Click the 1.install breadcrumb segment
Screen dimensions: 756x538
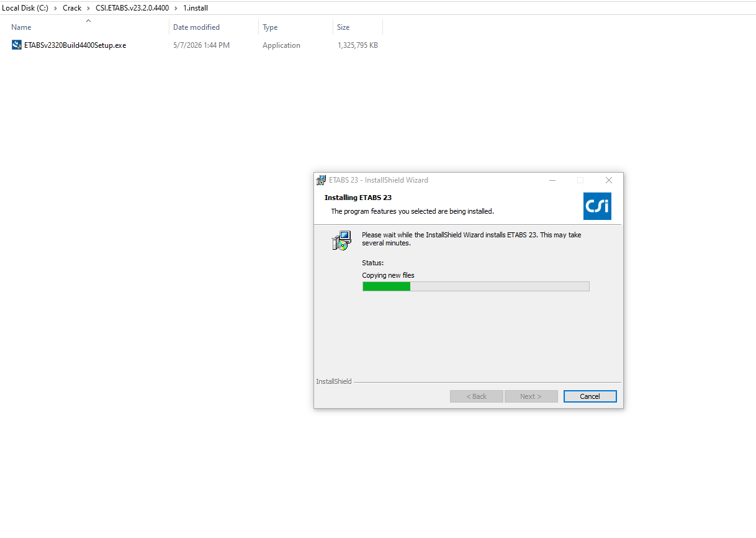point(196,8)
